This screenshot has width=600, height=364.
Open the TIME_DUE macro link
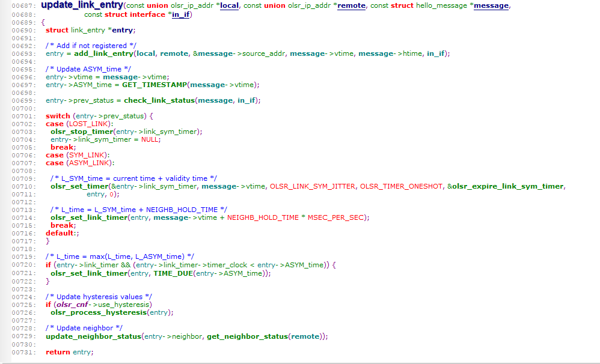pos(173,273)
